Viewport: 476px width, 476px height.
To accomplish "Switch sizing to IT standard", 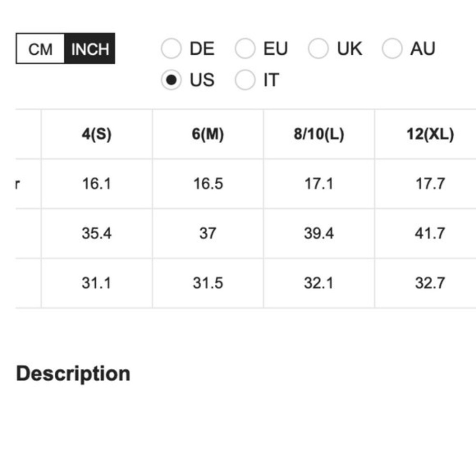I will (245, 80).
